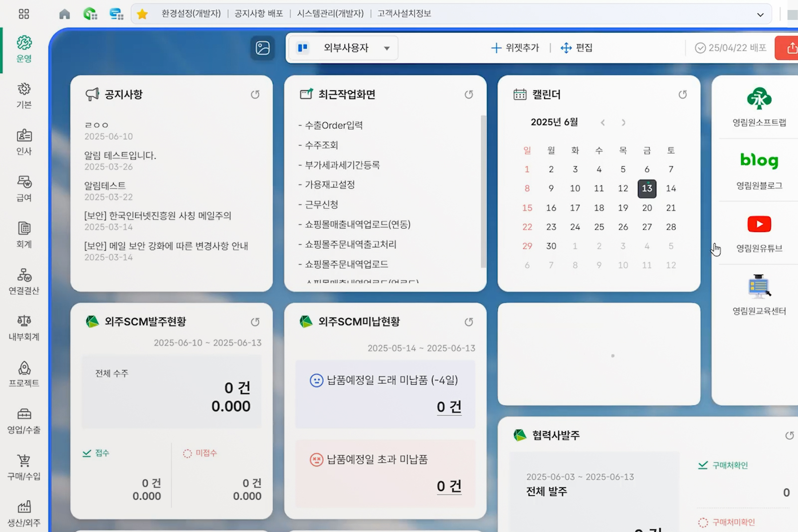Click the home icon in the top toolbar
This screenshot has height=532, width=798.
click(64, 14)
